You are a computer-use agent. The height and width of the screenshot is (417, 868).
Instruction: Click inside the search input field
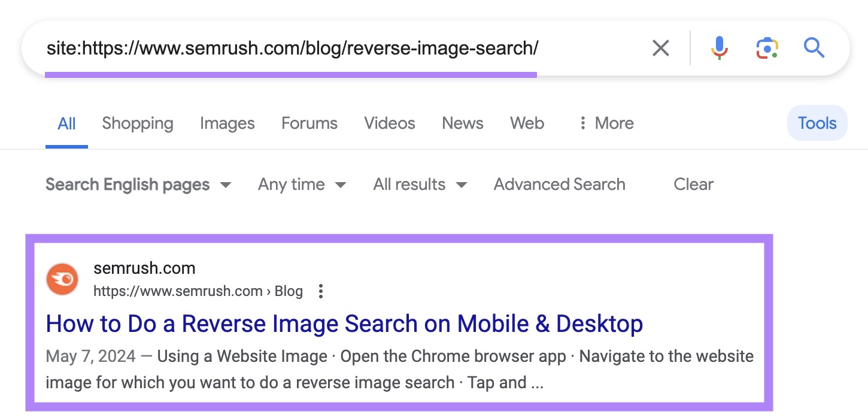pos(299,48)
